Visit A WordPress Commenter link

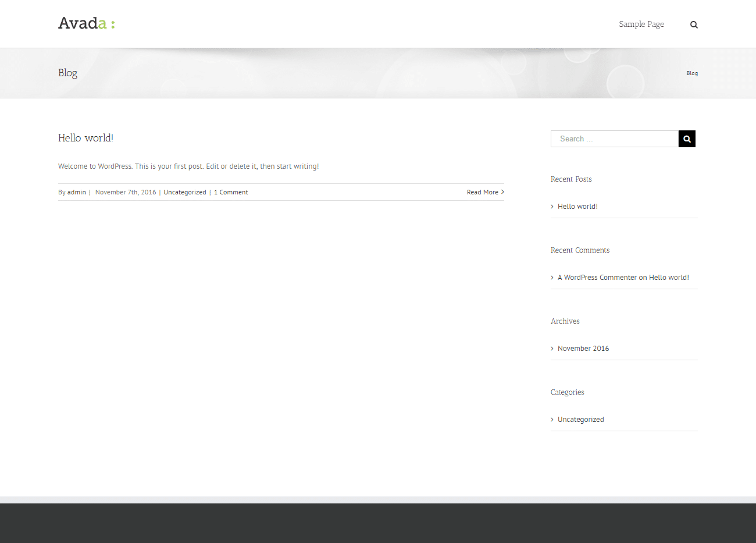(597, 278)
